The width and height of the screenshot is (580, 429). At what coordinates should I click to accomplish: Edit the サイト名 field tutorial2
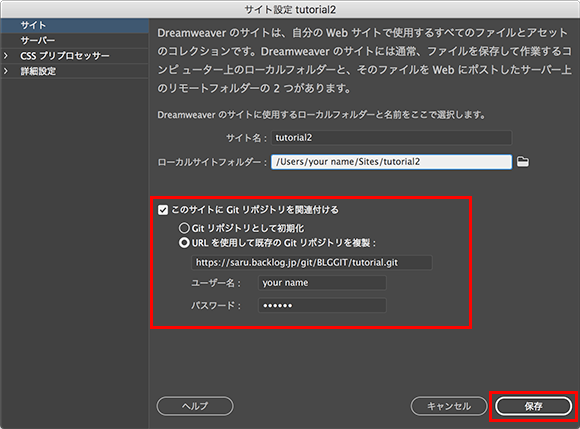392,138
